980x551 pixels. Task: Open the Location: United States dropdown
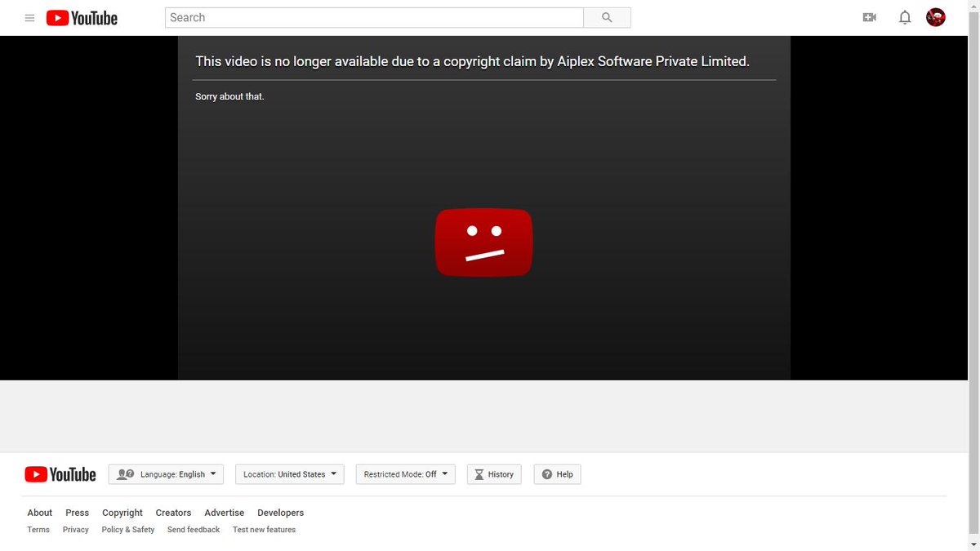coord(290,474)
